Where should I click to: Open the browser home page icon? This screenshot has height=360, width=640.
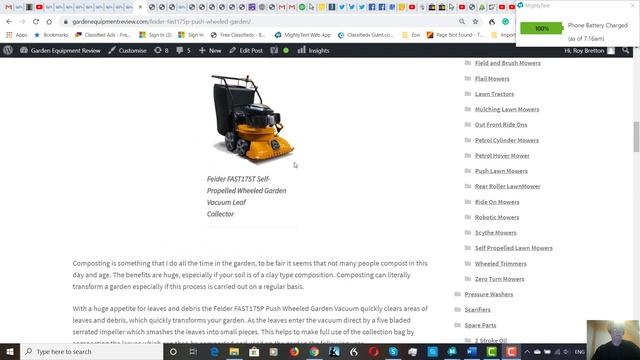point(49,22)
